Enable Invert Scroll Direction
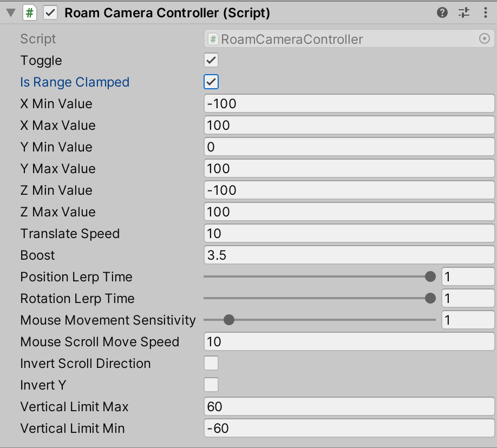 point(211,363)
